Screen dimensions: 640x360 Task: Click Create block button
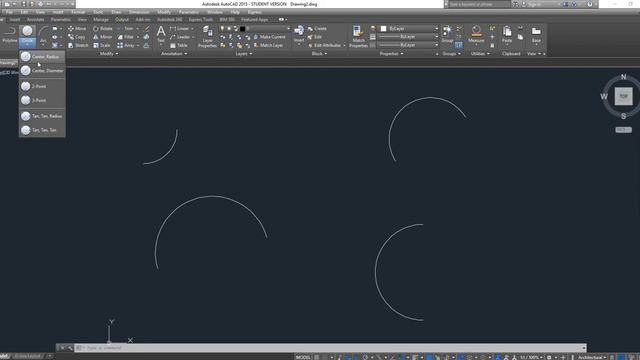317,29
